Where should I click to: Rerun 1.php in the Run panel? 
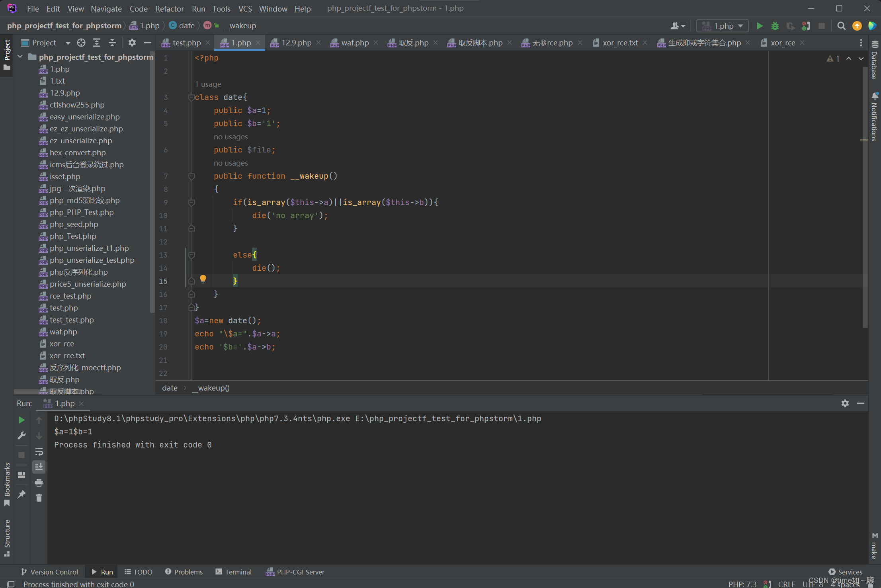coord(22,420)
